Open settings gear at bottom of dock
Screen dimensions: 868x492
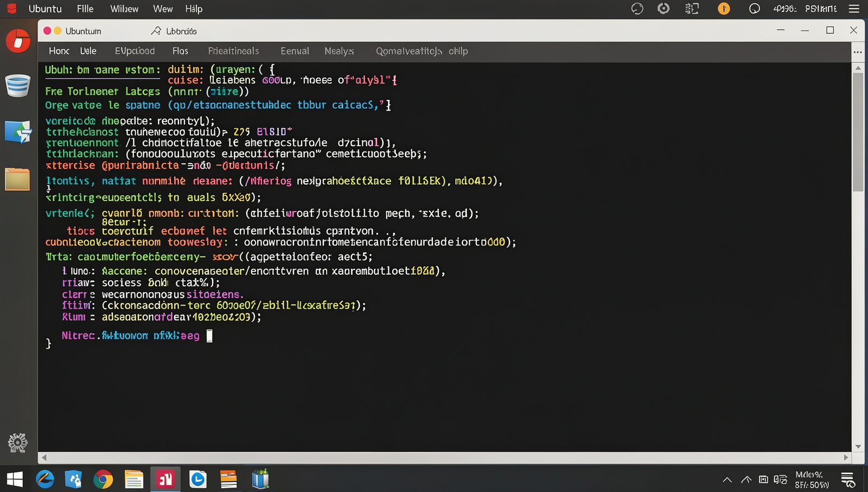point(17,443)
